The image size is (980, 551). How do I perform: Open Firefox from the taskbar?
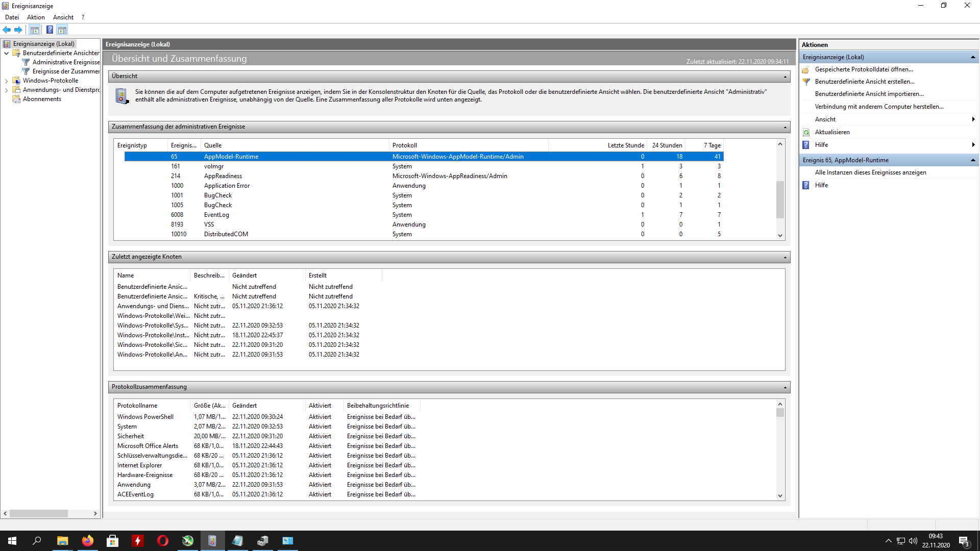pos(88,541)
